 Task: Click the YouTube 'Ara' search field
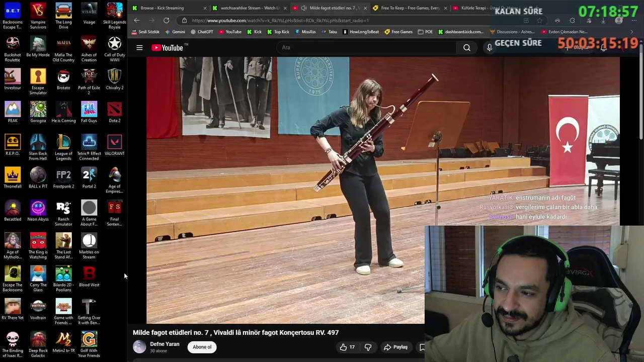(367, 48)
